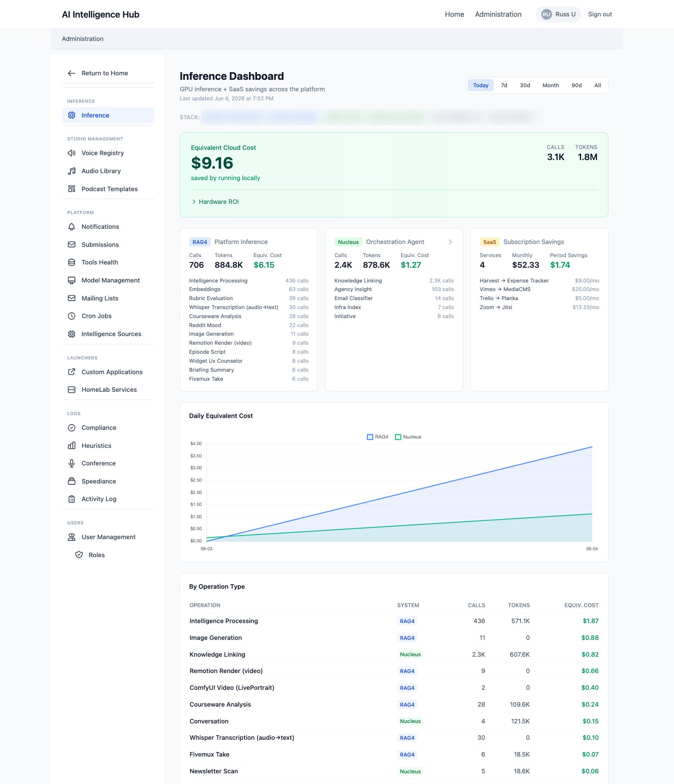674x784 pixels.
Task: Click the Model Management monitor icon
Action: point(72,280)
